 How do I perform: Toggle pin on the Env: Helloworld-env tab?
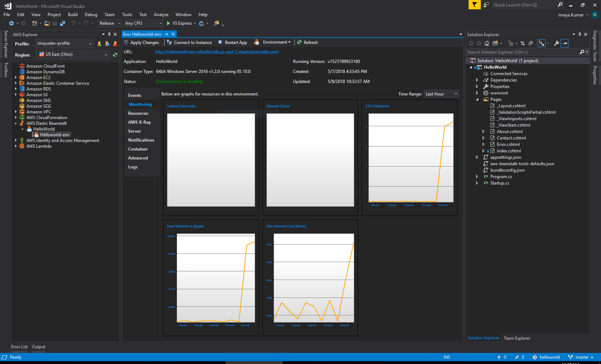point(167,34)
